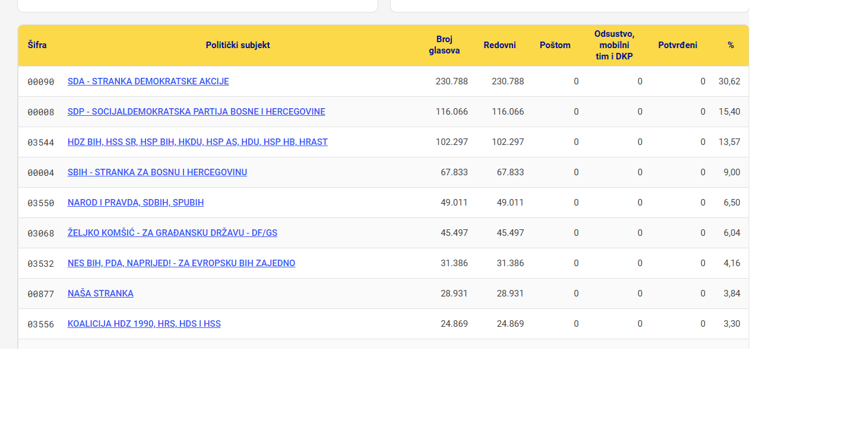
Task: Click the Redovni column header
Action: pos(500,45)
